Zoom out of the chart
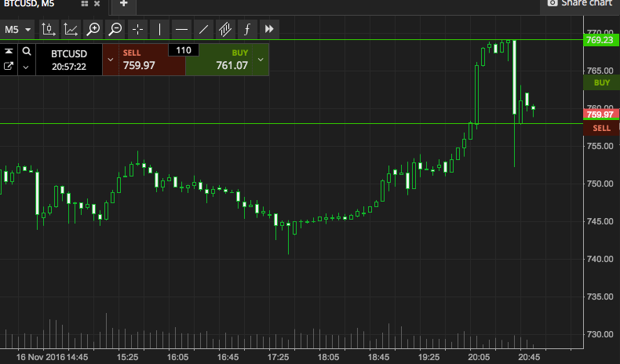This screenshot has width=620, height=364. point(115,30)
